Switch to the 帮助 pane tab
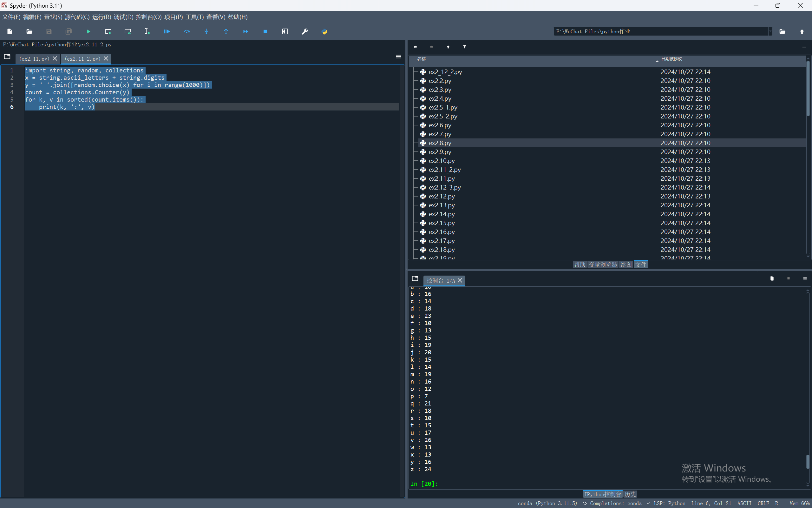Image resolution: width=812 pixels, height=508 pixels. pos(580,265)
